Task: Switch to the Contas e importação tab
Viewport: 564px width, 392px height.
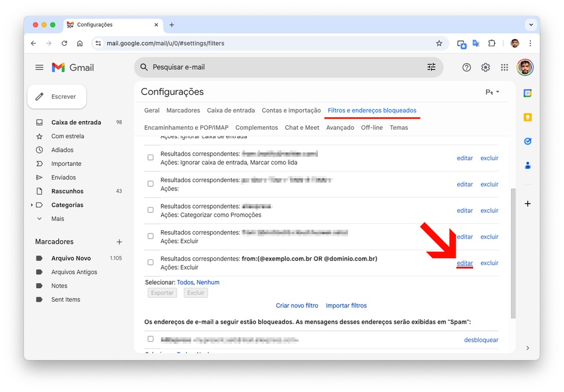Action: 291,111
